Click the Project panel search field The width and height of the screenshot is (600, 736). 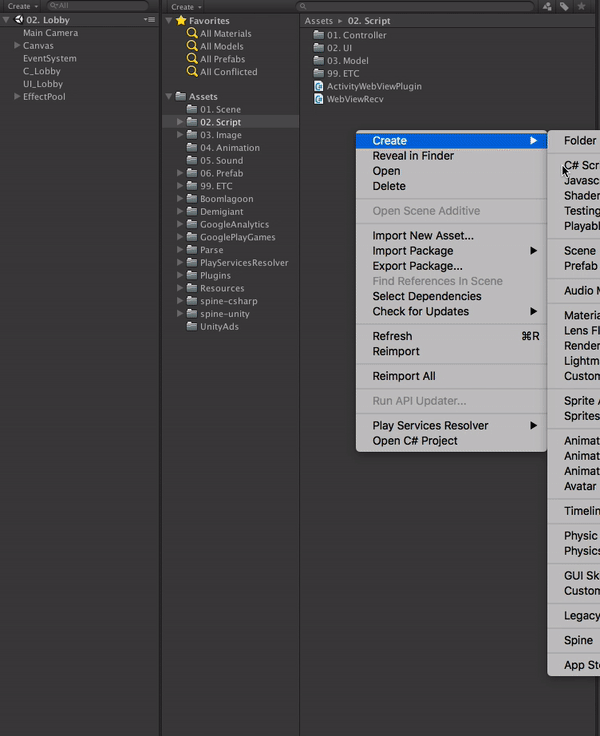coord(415,6)
